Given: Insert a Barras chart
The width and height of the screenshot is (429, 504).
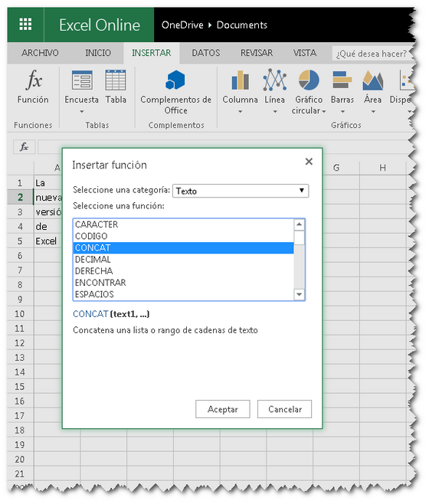Looking at the screenshot, I should click(x=342, y=87).
